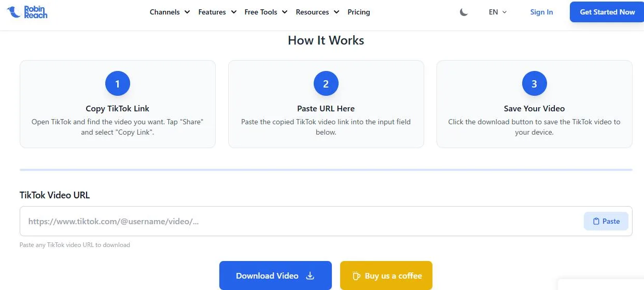Expand the Features menu
This screenshot has height=290, width=644.
tap(217, 12)
